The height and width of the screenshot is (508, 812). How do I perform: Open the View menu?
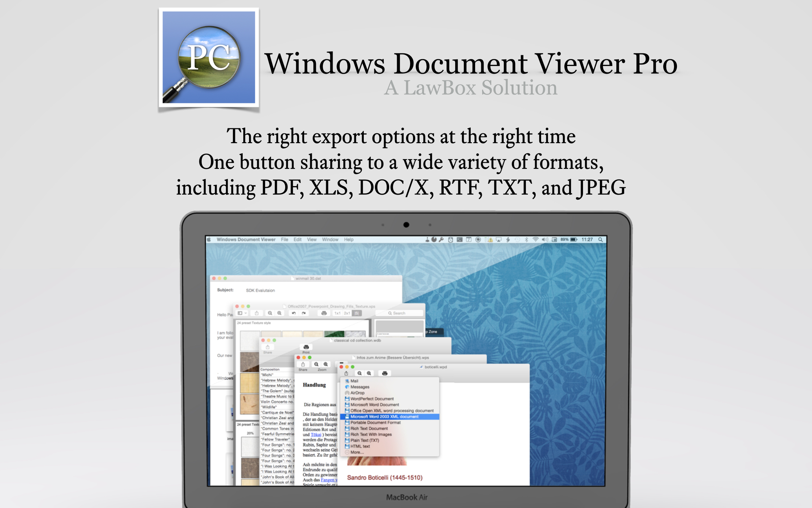click(x=311, y=240)
